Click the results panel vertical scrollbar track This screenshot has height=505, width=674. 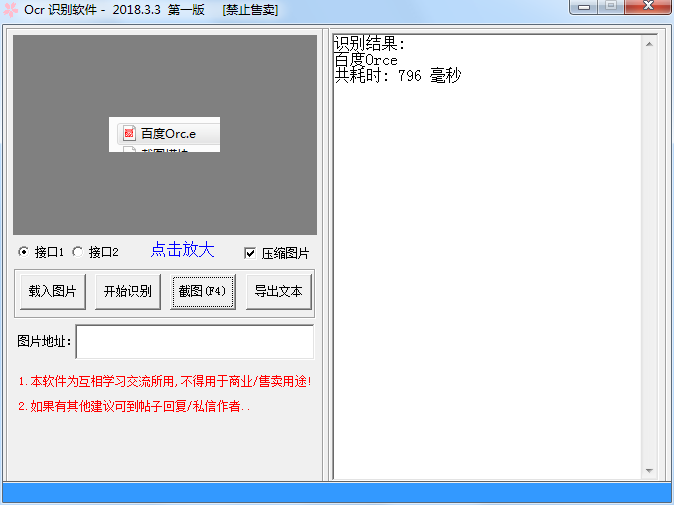click(650, 250)
